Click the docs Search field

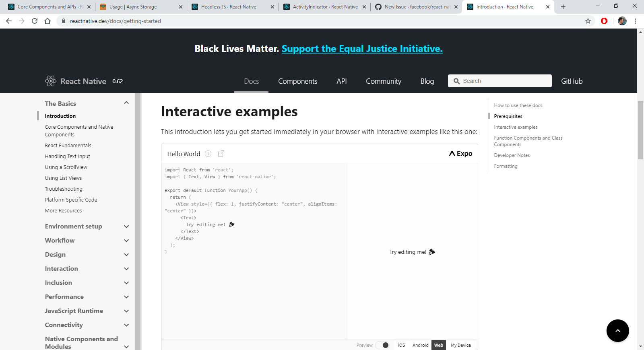pyautogui.click(x=500, y=81)
